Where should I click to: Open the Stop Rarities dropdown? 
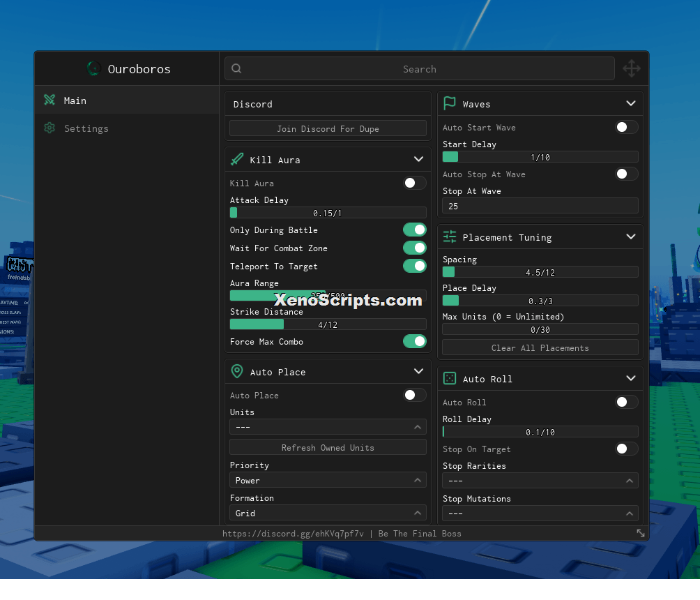(540, 481)
